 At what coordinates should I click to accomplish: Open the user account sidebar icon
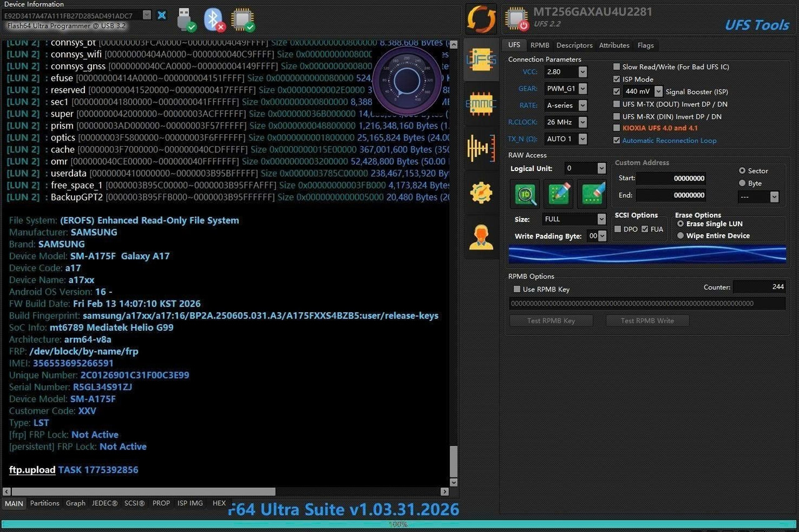point(481,237)
